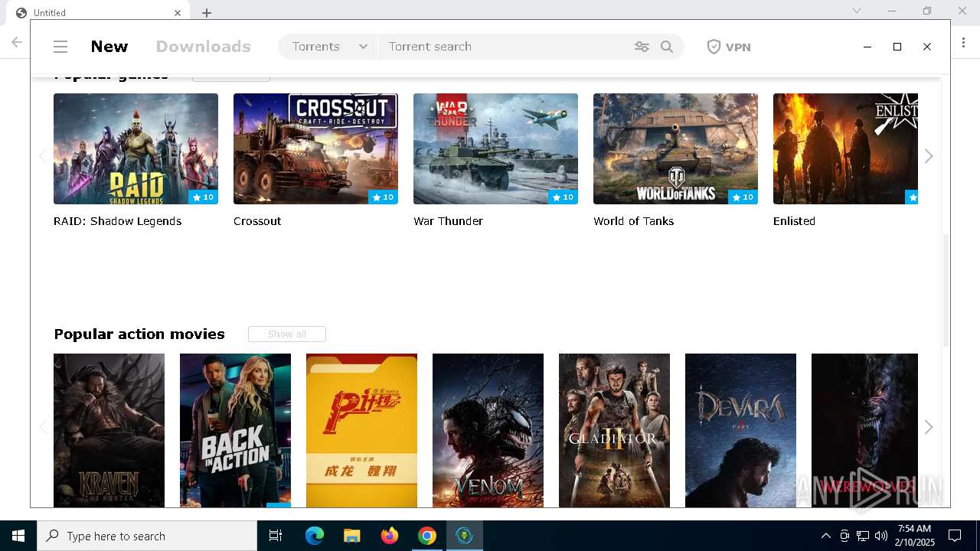Click Show all for popular action movies
This screenshot has height=551, width=980.
pos(287,334)
